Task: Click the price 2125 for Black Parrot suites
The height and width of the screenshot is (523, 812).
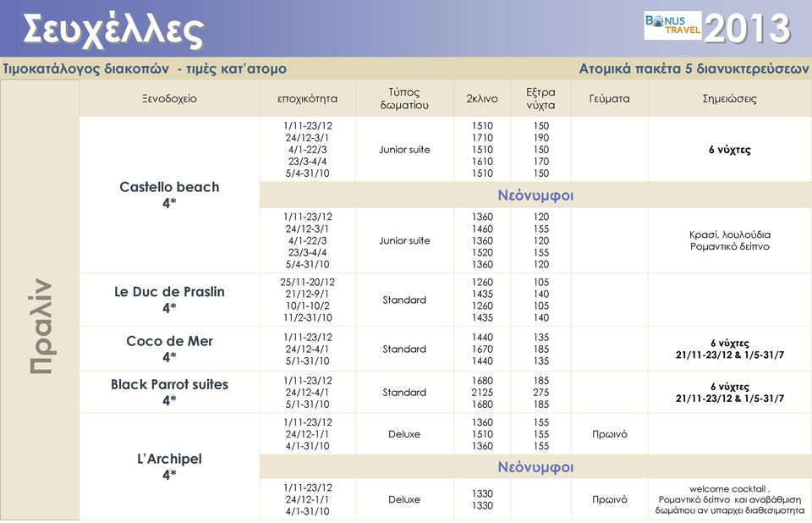Action: (x=482, y=393)
